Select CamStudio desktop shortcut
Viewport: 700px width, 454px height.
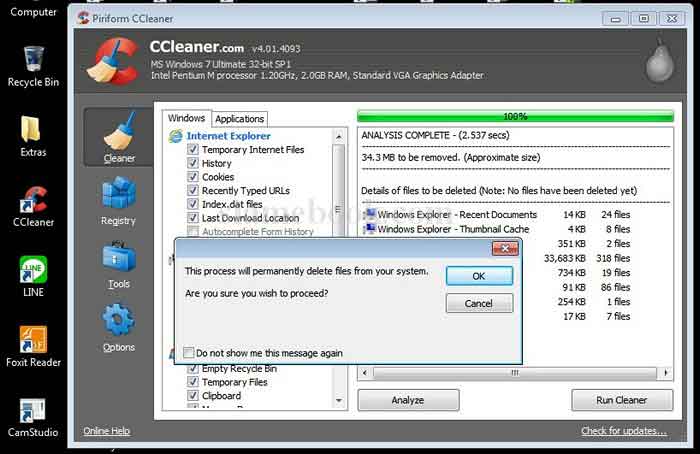point(33,417)
